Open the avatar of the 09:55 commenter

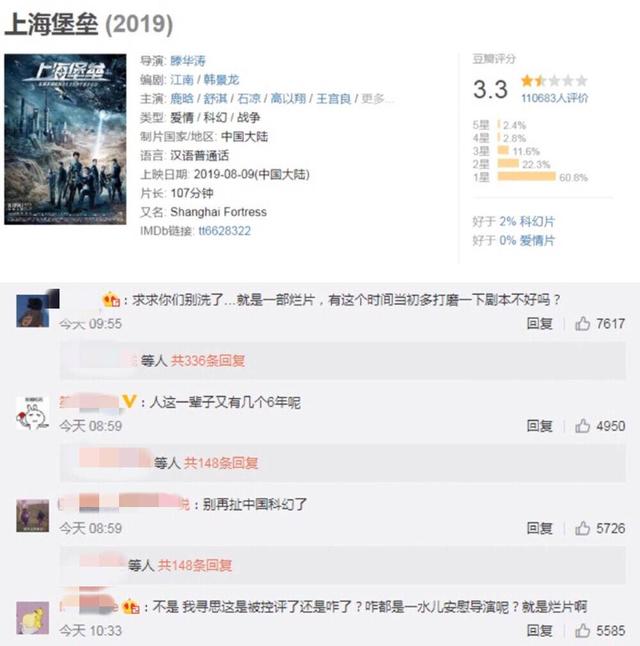pos(33,311)
